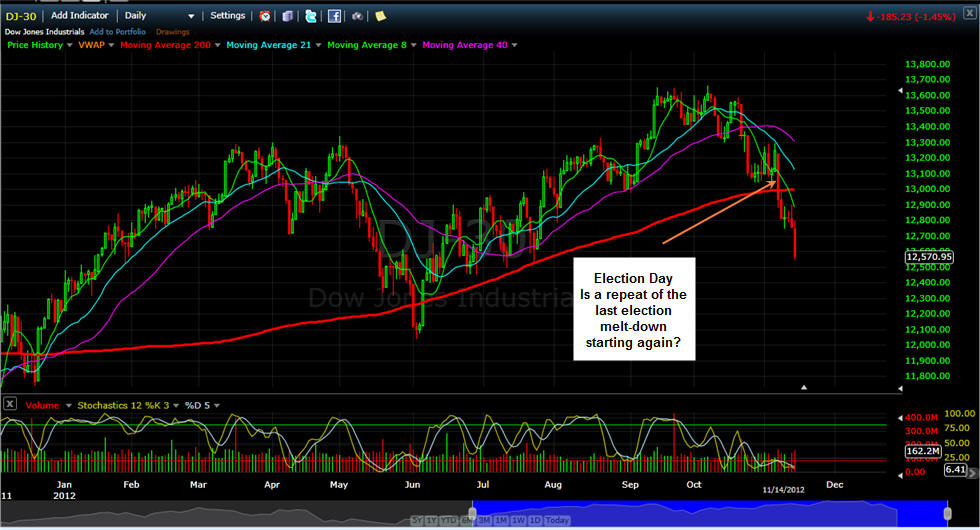Select the 1D range button
This screenshot has height=530, width=980.
[535, 520]
